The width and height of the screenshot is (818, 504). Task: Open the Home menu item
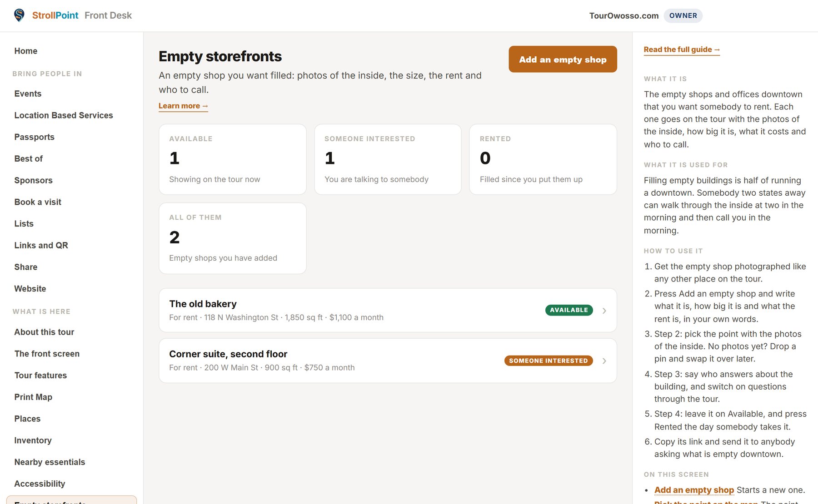(26, 51)
